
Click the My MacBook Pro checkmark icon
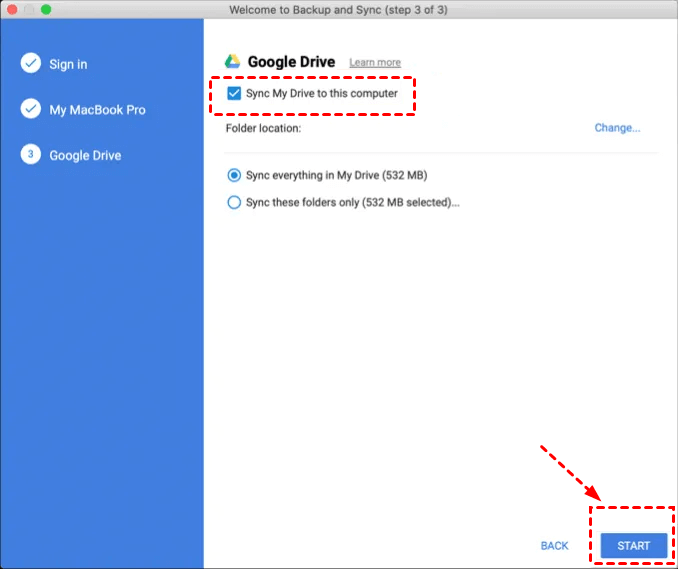(x=30, y=109)
